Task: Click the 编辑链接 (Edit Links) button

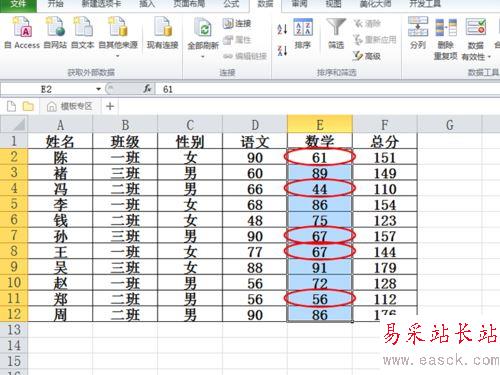Action: (245, 56)
